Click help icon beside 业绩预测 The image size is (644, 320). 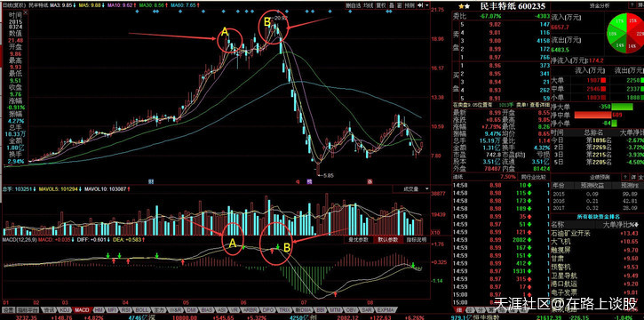(625, 177)
